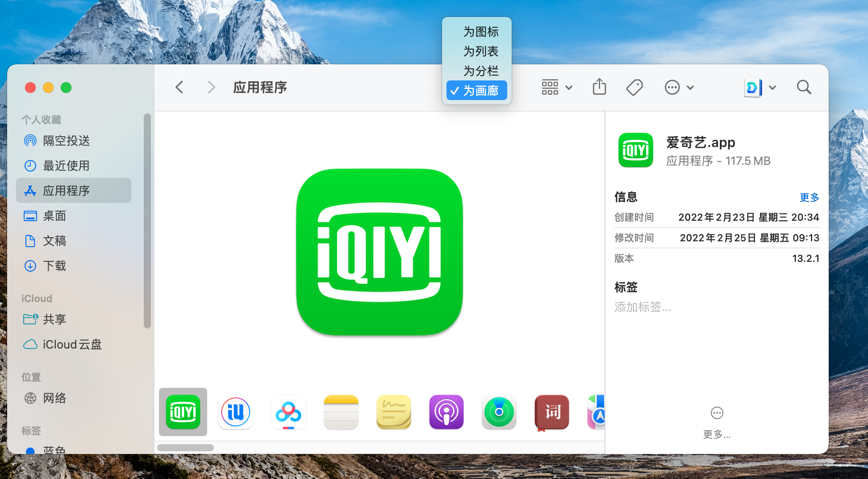This screenshot has height=479, width=868.
Task: Select the red 词 dictionary app thumbnail
Action: click(552, 412)
